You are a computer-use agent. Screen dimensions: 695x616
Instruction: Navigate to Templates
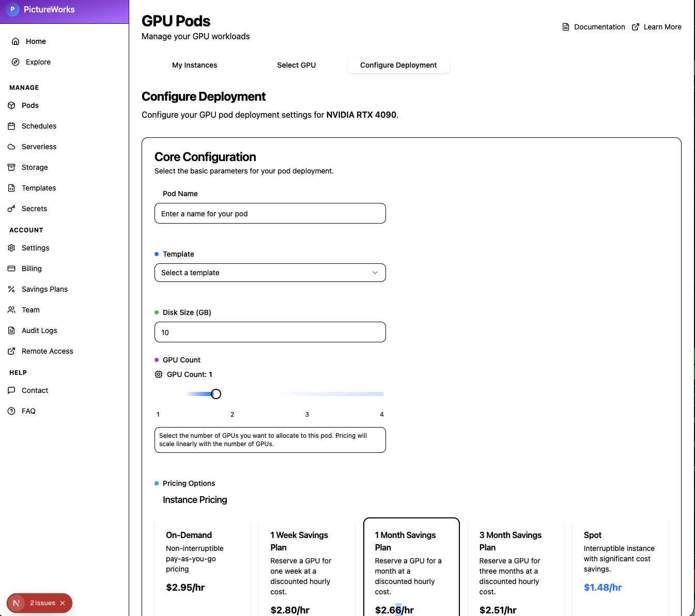pyautogui.click(x=38, y=188)
